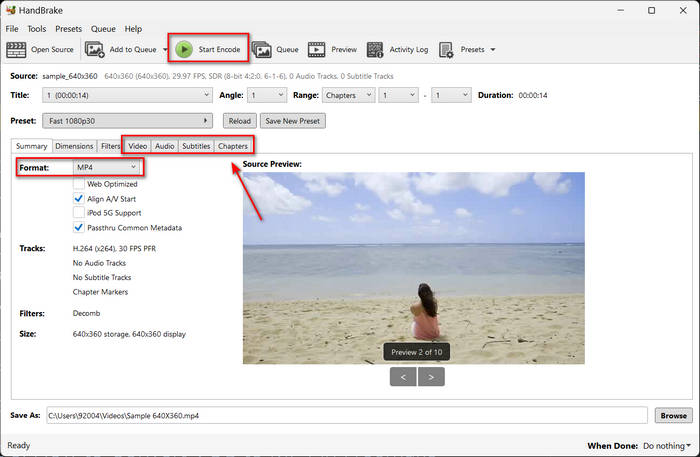Switch to the Chapters tab

(233, 146)
